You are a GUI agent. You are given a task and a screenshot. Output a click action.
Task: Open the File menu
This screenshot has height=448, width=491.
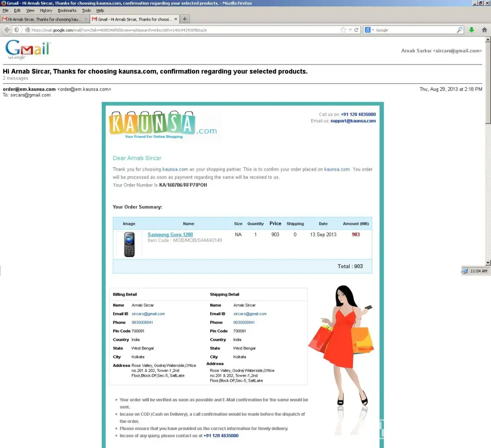point(5,10)
